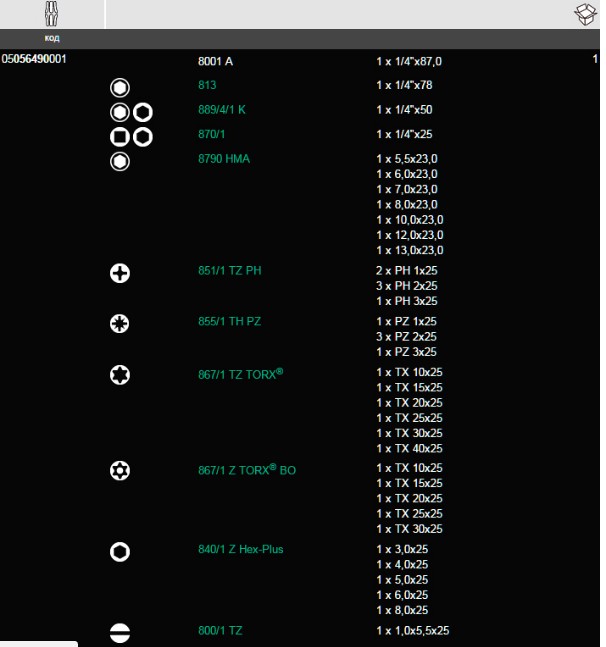Select the text 1 x 1/4"x50
Image resolution: width=606 pixels, height=647 pixels.
pyautogui.click(x=404, y=110)
